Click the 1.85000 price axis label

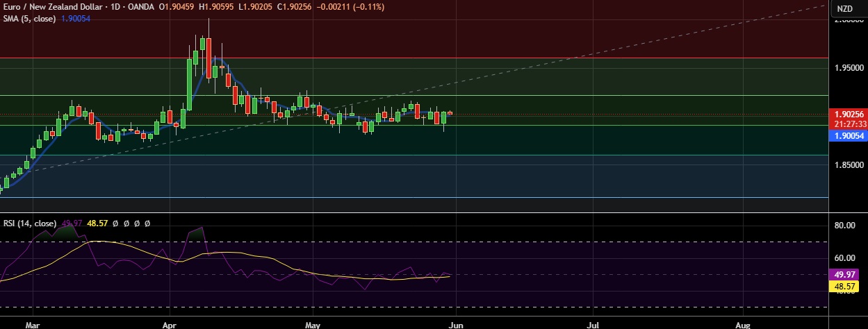pyautogui.click(x=848, y=165)
